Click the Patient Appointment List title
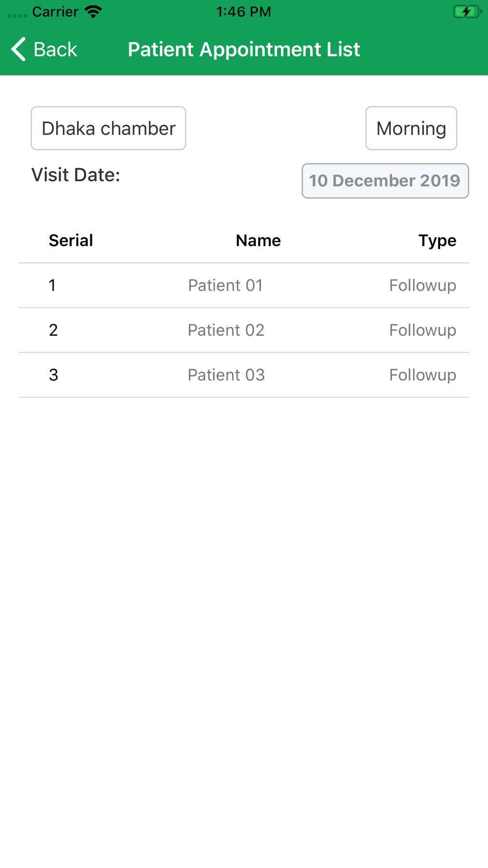The image size is (488, 868). coord(244,49)
